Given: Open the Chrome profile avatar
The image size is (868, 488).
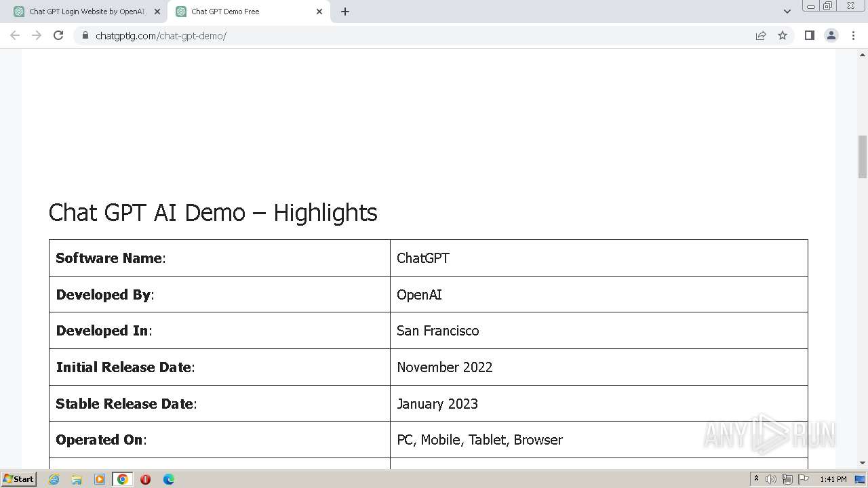Looking at the screenshot, I should point(831,35).
